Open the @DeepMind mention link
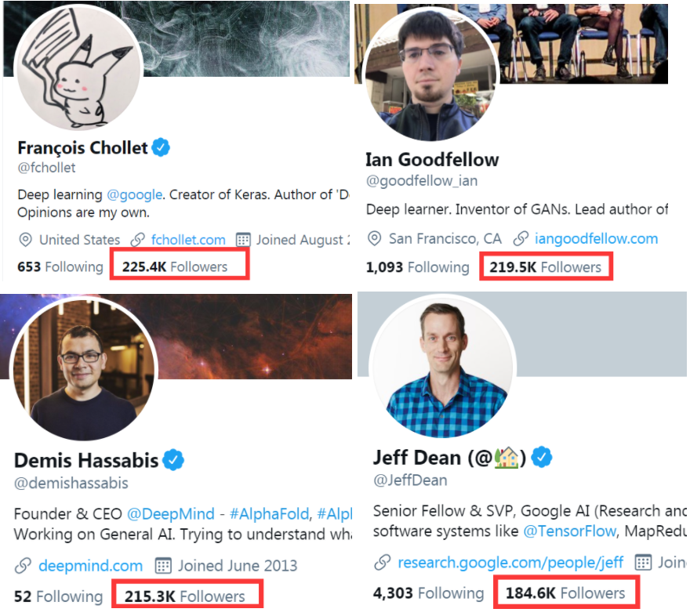 170,514
